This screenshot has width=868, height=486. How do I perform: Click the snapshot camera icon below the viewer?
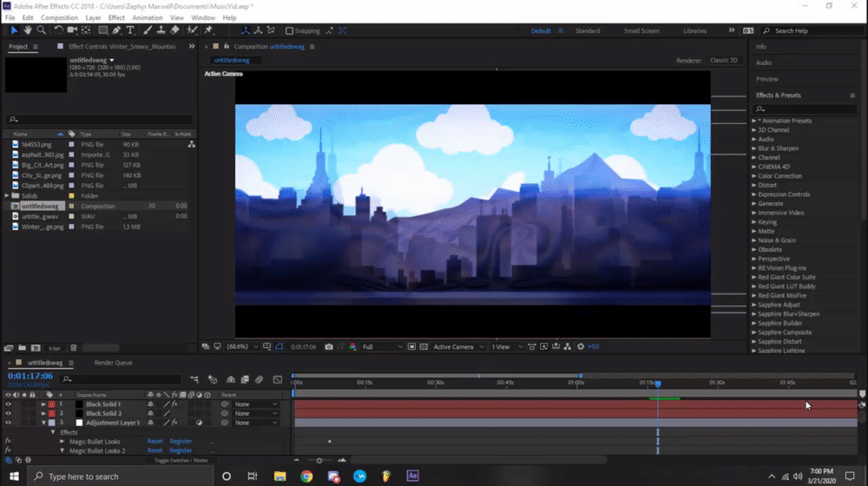pyautogui.click(x=329, y=347)
